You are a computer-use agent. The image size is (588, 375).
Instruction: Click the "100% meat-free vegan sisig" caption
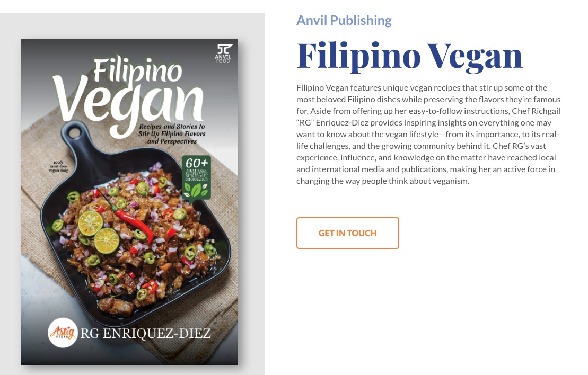point(58,166)
